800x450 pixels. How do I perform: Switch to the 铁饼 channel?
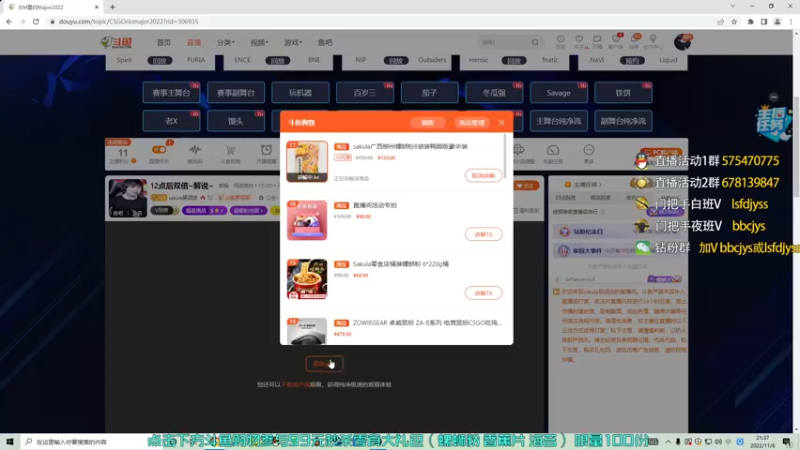coord(623,93)
